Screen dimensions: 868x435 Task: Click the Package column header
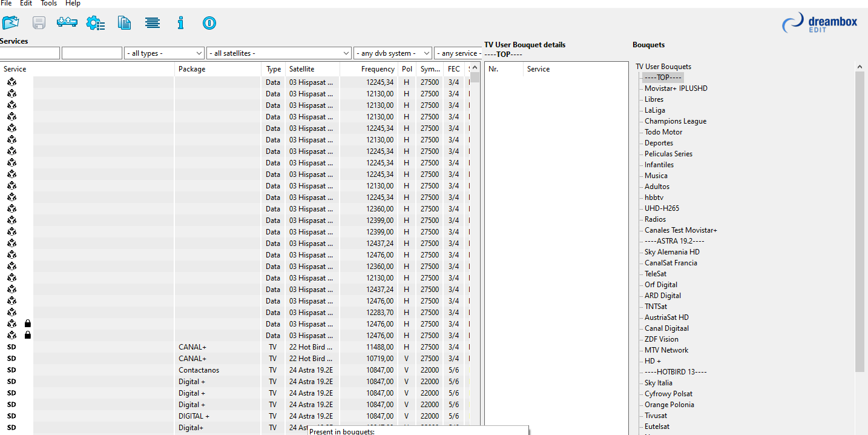192,69
